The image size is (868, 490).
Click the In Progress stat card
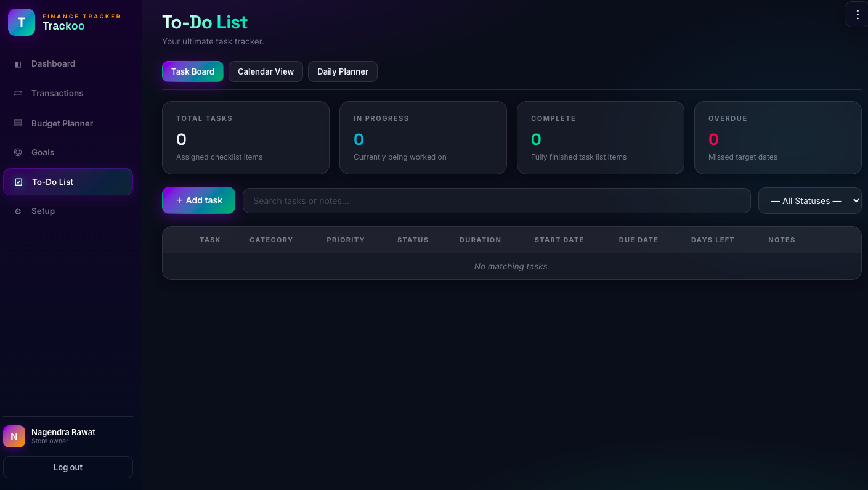[423, 137]
